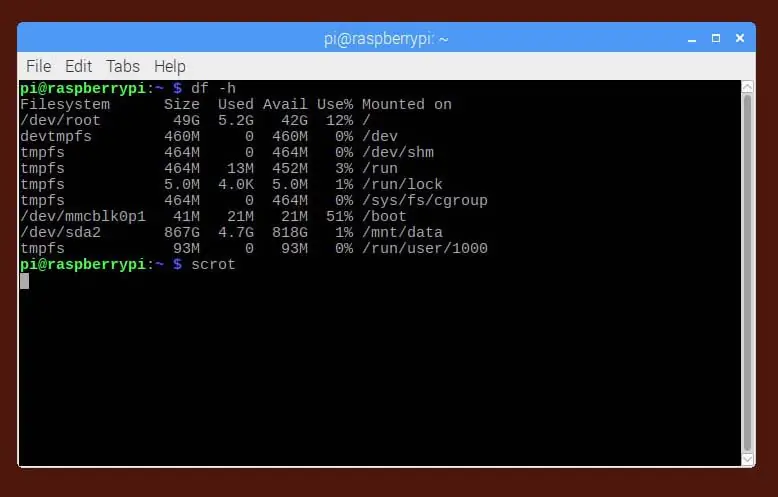This screenshot has height=497, width=778.
Task: Click the '12%' usage value
Action: pyautogui.click(x=340, y=121)
